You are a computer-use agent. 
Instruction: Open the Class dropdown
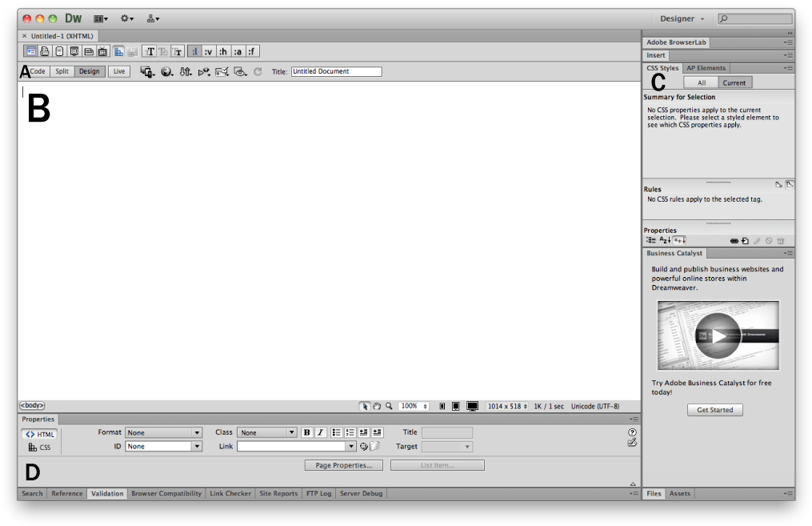(x=266, y=432)
